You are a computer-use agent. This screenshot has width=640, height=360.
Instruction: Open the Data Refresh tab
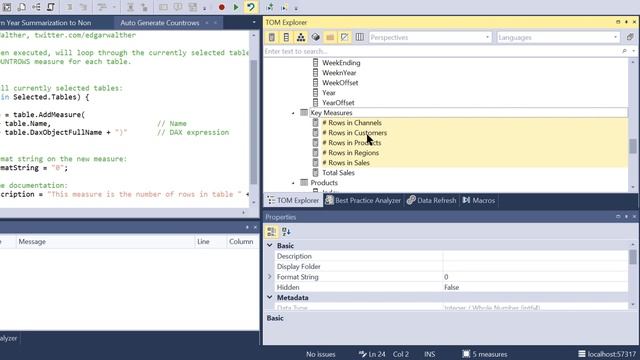(x=432, y=200)
